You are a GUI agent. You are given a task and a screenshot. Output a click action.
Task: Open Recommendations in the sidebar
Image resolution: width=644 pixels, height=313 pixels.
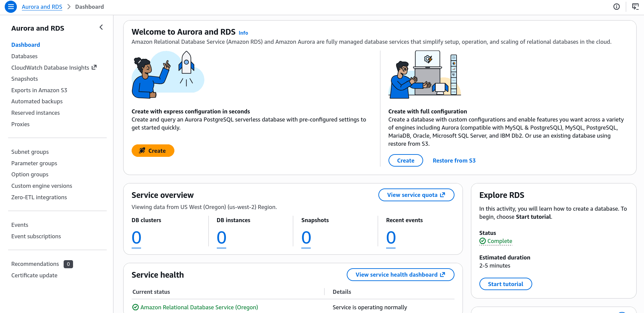pyautogui.click(x=35, y=264)
